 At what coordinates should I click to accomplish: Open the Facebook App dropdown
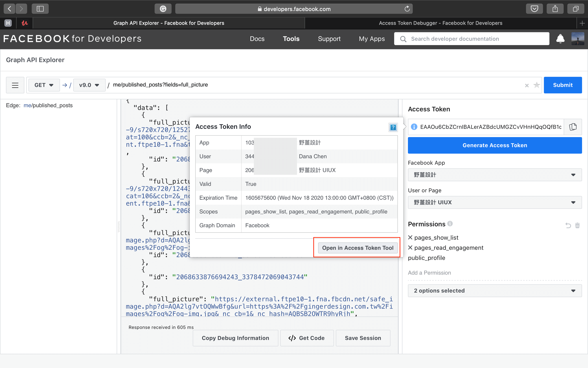coord(495,175)
